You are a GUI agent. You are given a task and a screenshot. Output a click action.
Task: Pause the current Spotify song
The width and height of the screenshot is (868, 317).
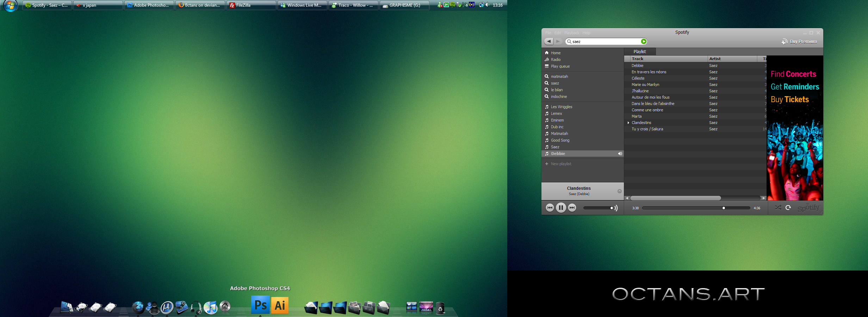[x=561, y=208]
